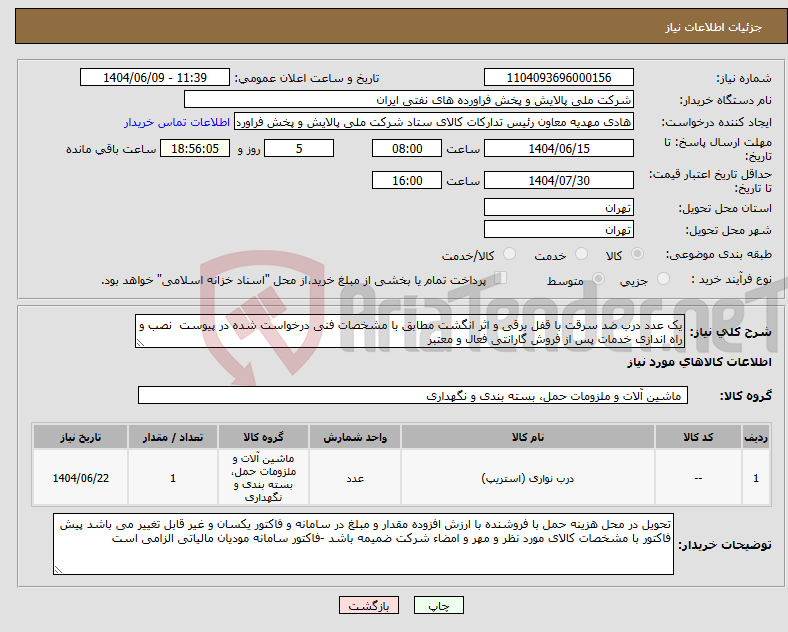Screen dimensions: 788x632
Task: Click the response deadline date 1404/06/15
Action: 558,148
